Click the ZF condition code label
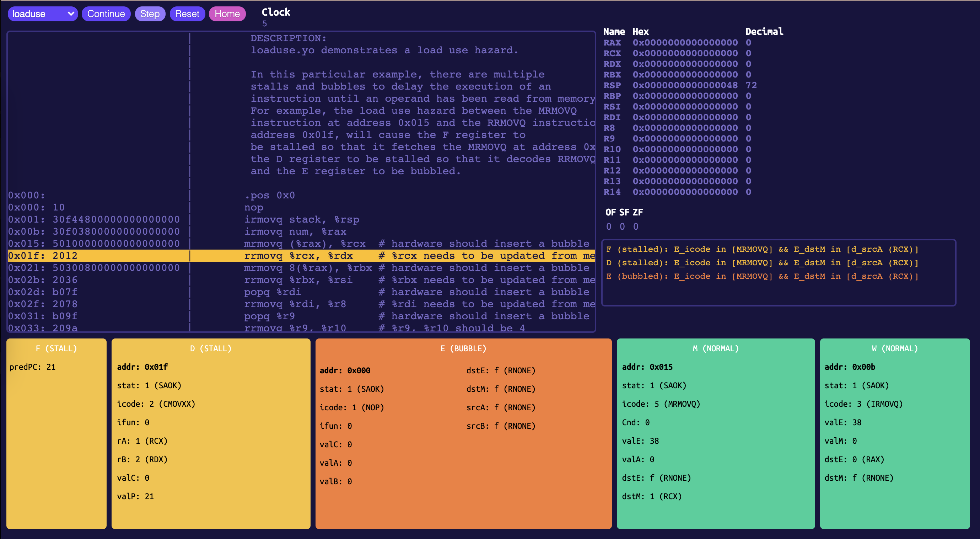 click(x=637, y=212)
